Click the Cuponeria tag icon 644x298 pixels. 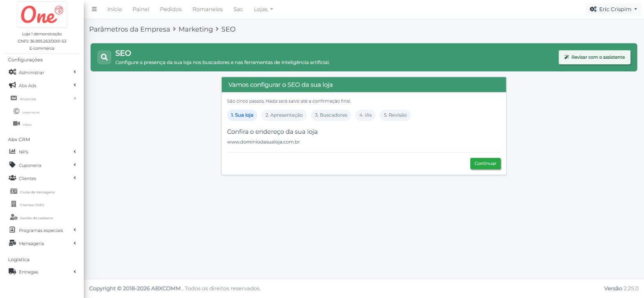(x=12, y=165)
